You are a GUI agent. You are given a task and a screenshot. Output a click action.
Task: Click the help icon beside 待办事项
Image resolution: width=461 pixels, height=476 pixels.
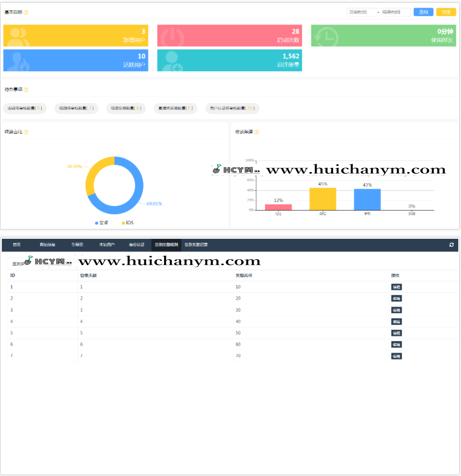coord(26,90)
